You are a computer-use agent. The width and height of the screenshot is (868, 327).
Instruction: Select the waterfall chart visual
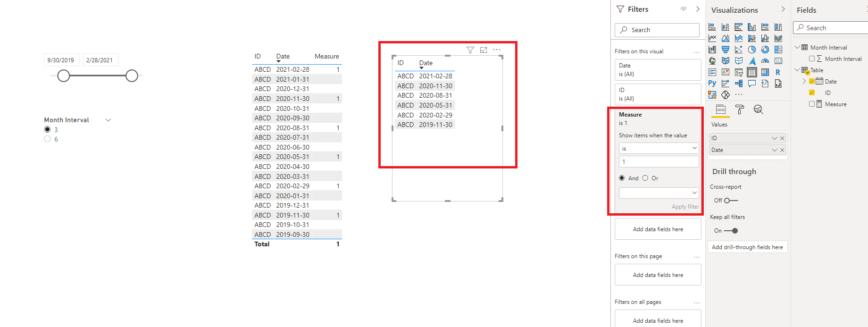712,50
